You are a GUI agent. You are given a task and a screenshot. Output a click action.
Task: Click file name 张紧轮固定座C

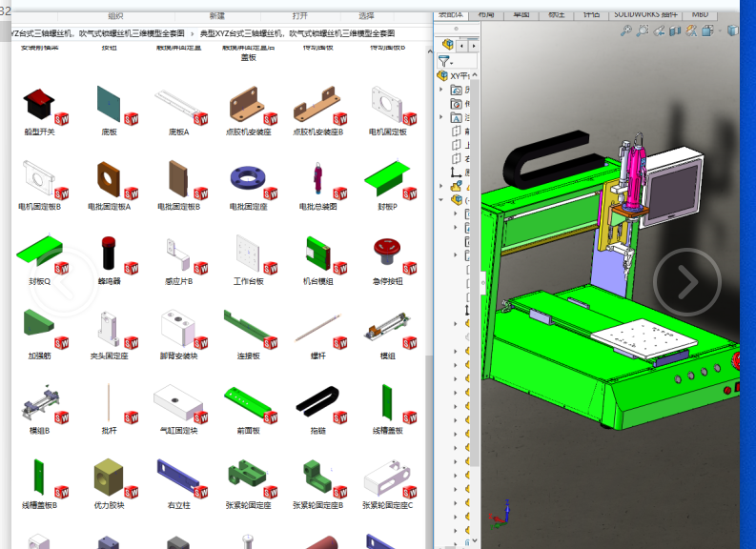tap(388, 505)
